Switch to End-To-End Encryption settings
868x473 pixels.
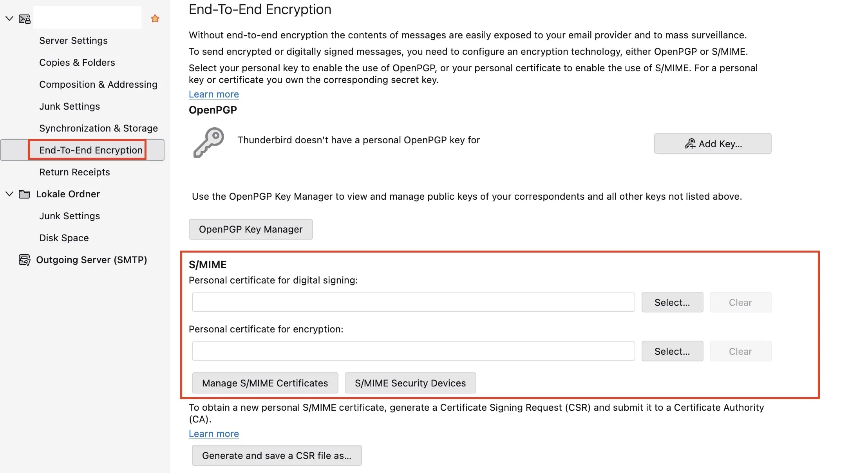coord(90,150)
